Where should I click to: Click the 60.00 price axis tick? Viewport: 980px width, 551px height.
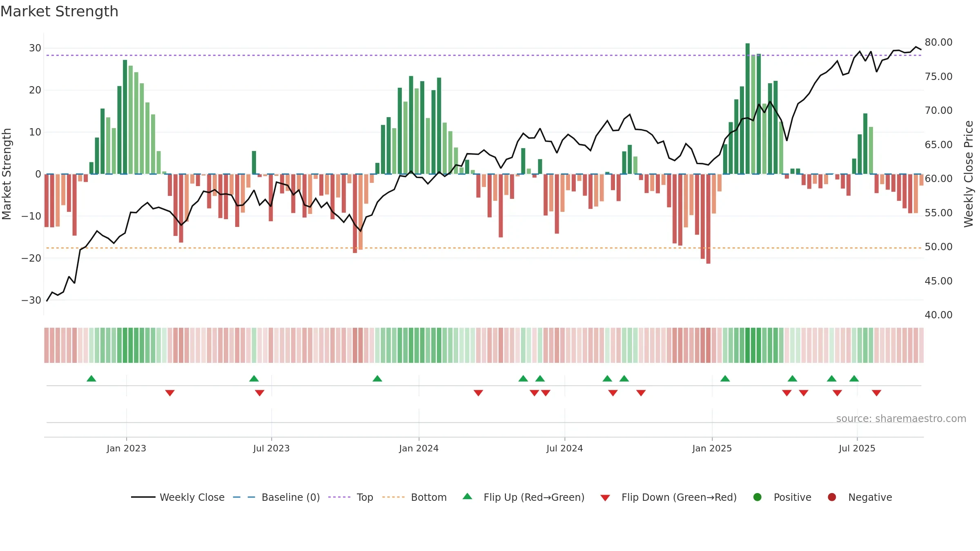(938, 179)
